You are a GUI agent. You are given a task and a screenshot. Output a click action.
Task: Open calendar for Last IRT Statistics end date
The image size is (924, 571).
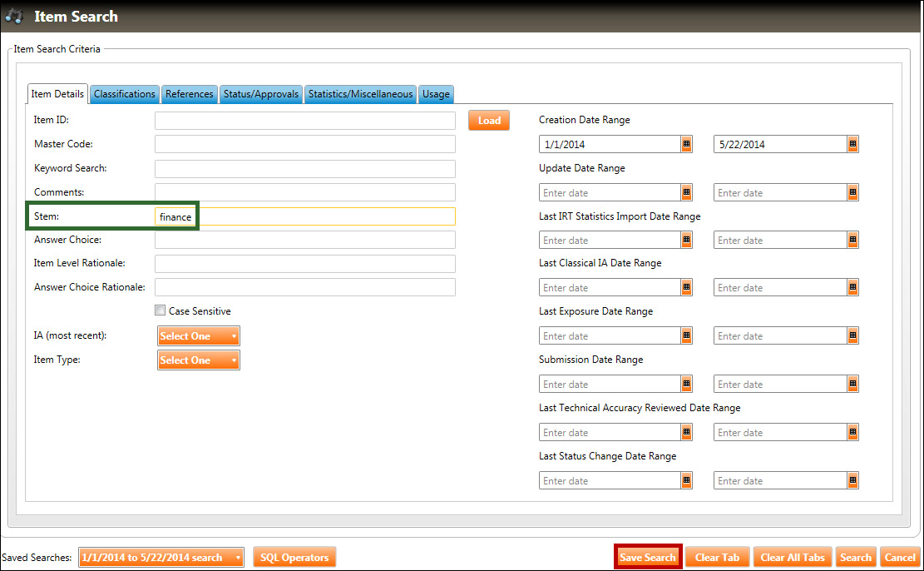tap(852, 241)
